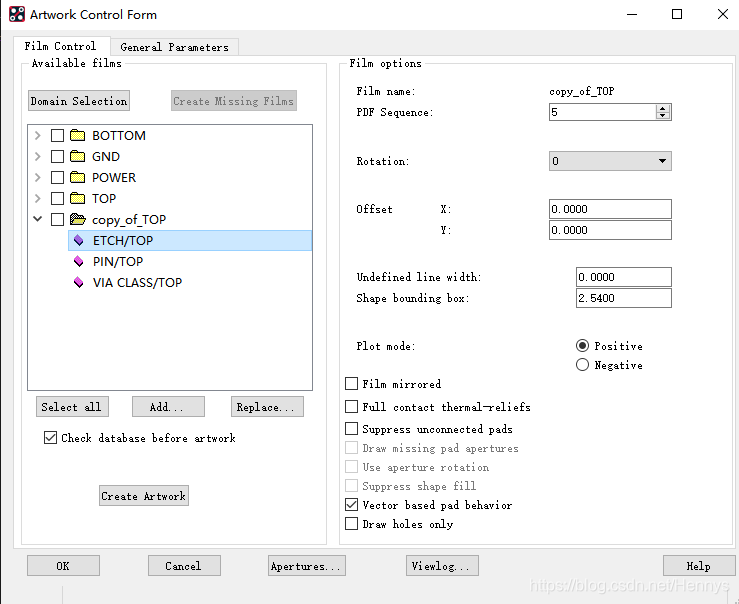The width and height of the screenshot is (739, 604).
Task: Switch to the General Parameters tab
Action: point(174,47)
